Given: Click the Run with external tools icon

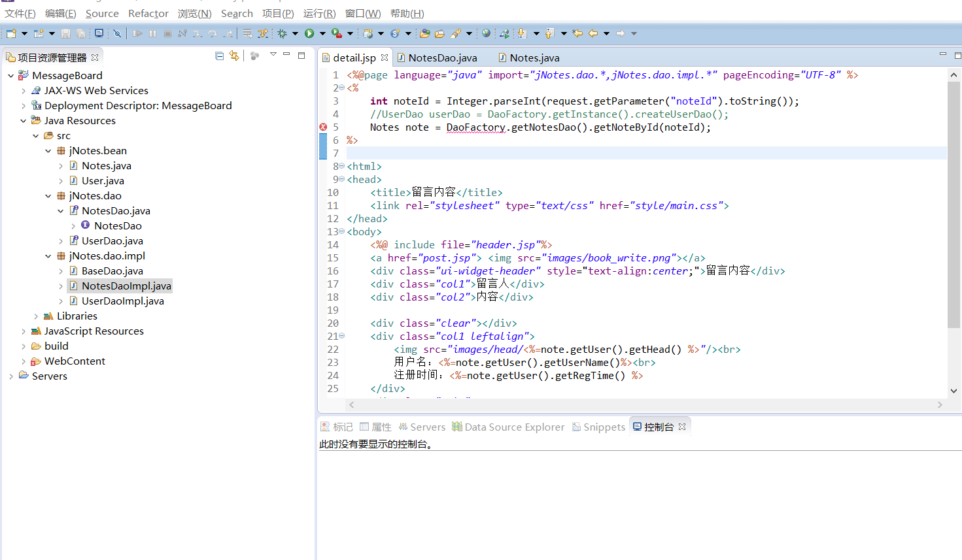Looking at the screenshot, I should click(336, 33).
